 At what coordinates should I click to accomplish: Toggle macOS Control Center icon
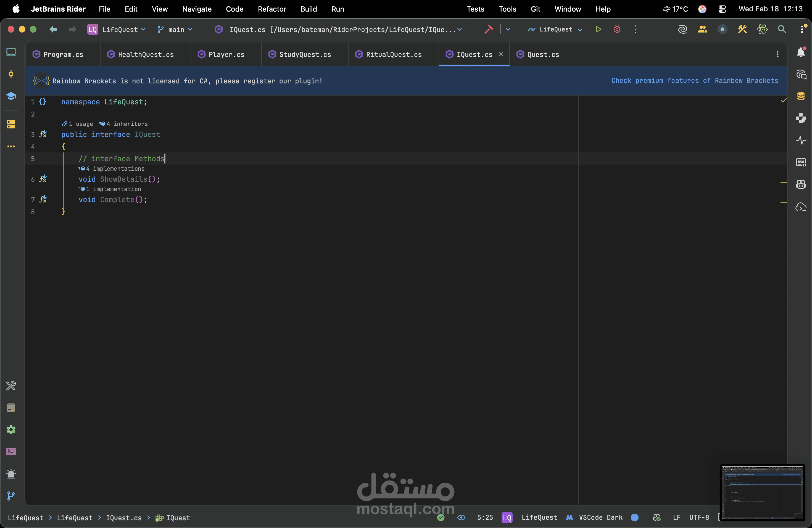point(722,9)
